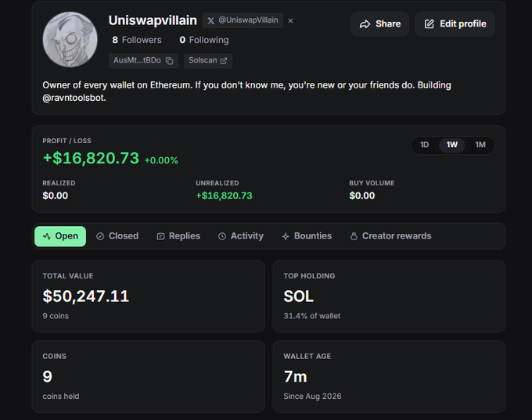This screenshot has width=532, height=420.
Task: Open Edit profile
Action: tap(455, 23)
